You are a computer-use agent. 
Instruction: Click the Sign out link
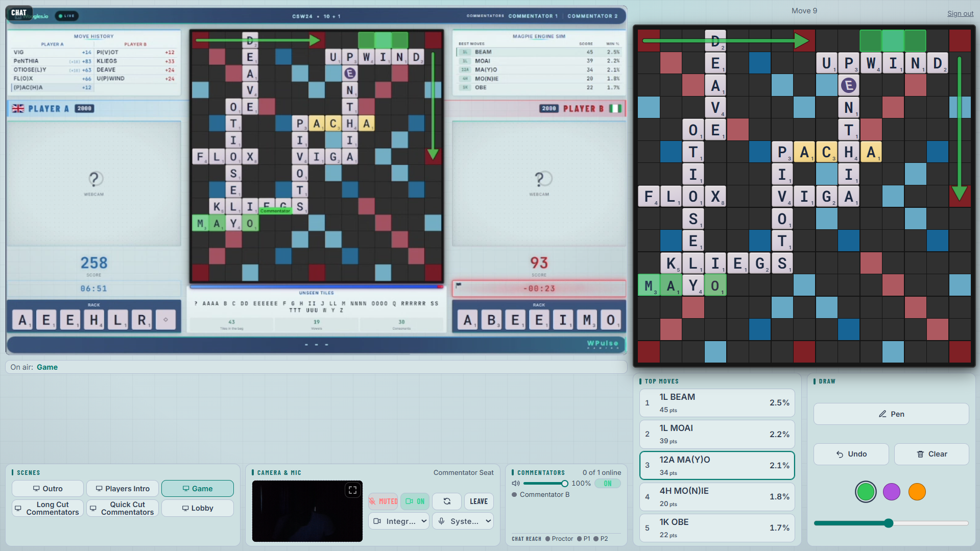point(960,13)
